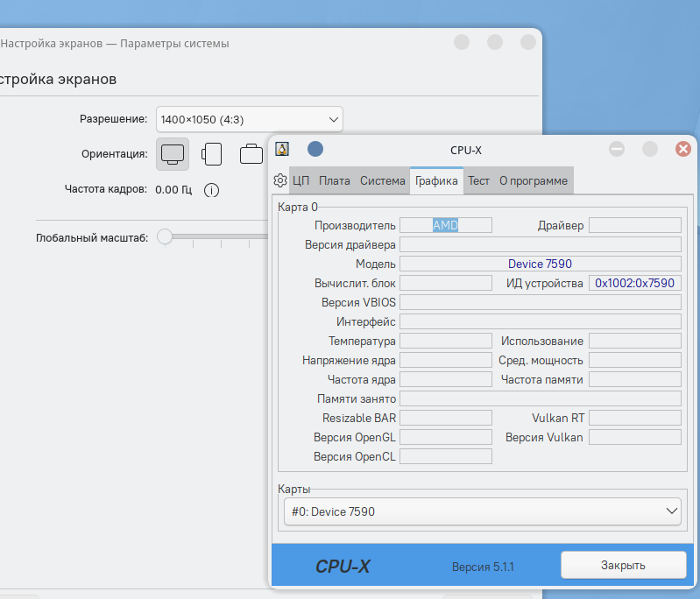700x599 pixels.
Task: Maximize the CPU-X window
Action: click(x=649, y=149)
